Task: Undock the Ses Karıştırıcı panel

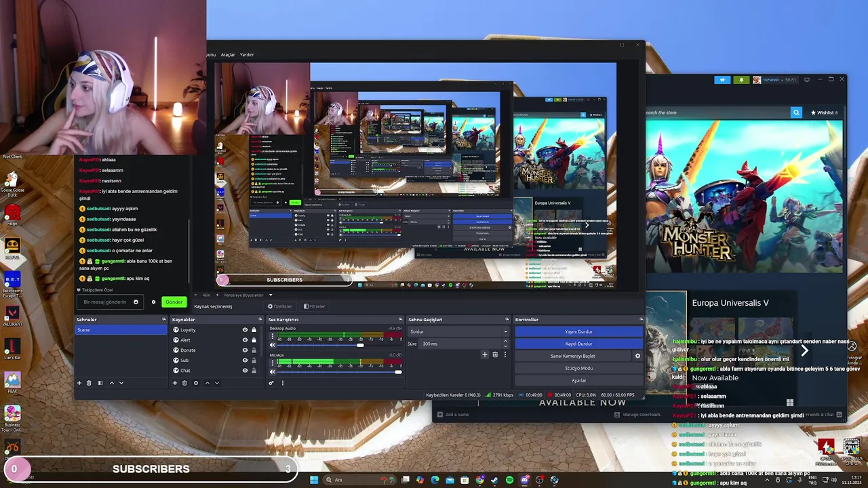Action: point(399,319)
